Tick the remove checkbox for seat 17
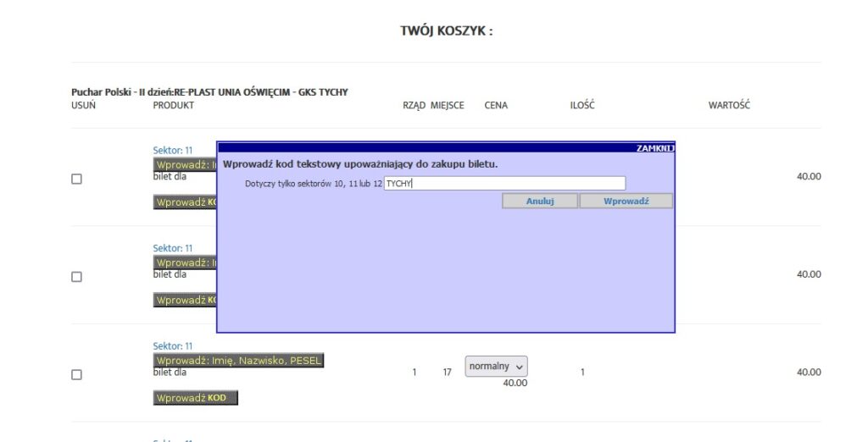Viewport: 868px width, 442px height. coord(77,374)
